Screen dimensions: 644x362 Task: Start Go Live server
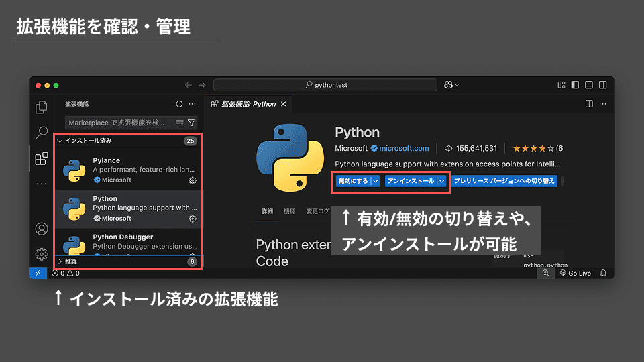point(576,274)
